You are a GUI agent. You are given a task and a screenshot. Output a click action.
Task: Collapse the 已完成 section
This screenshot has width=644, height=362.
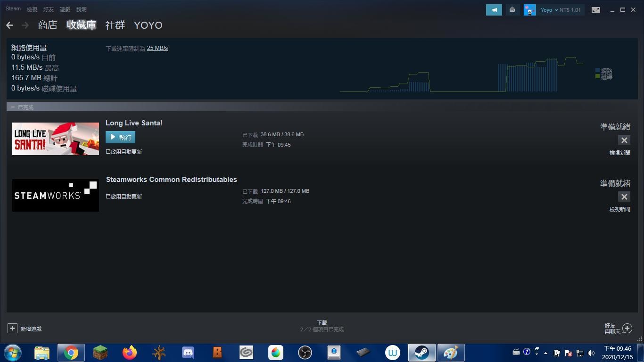(12, 107)
